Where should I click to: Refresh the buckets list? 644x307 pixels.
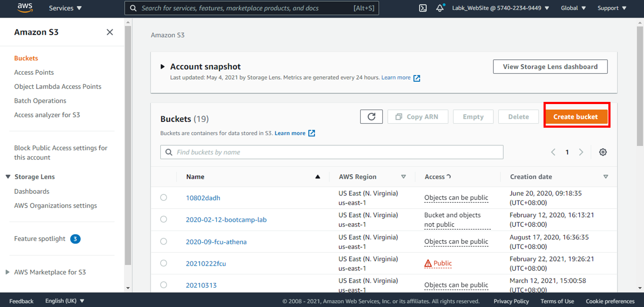click(x=371, y=117)
